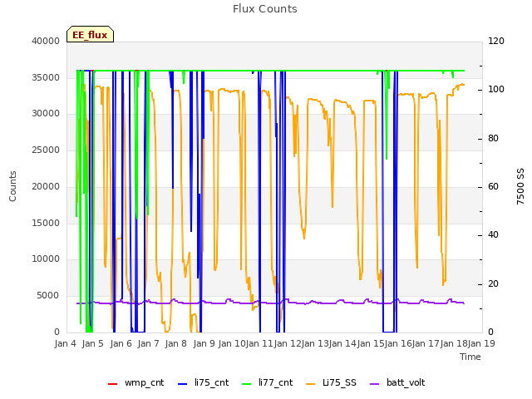This screenshot has width=532, height=399.
Task: Click the red wmp_cnt legend swatch
Action: [112, 384]
